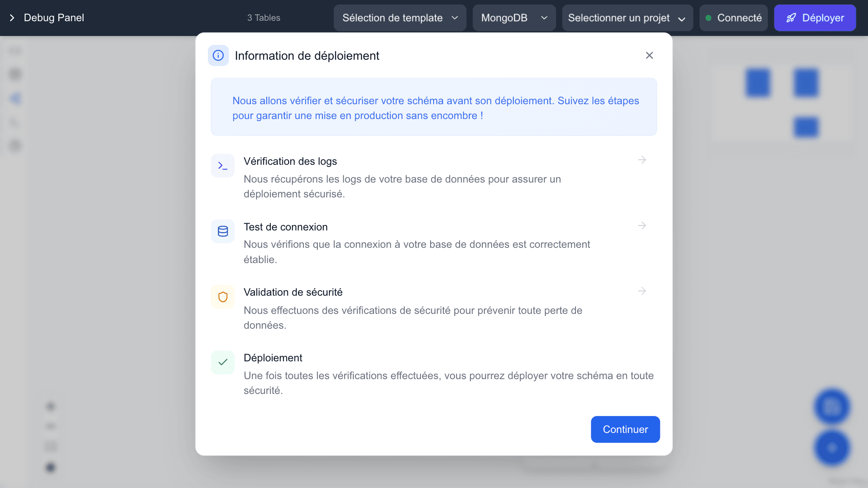Click the Connecté status button
The width and height of the screenshot is (868, 488).
[734, 18]
